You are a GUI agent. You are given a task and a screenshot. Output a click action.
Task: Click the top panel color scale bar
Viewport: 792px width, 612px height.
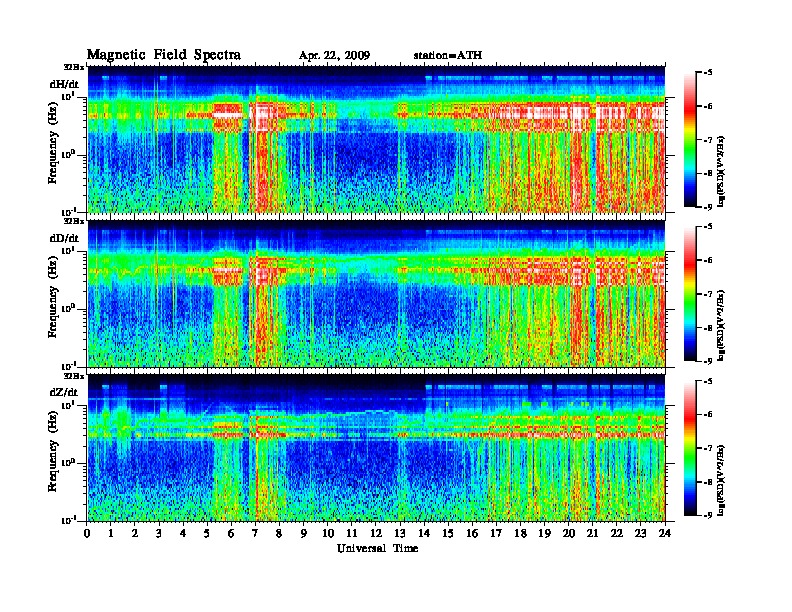click(690, 140)
